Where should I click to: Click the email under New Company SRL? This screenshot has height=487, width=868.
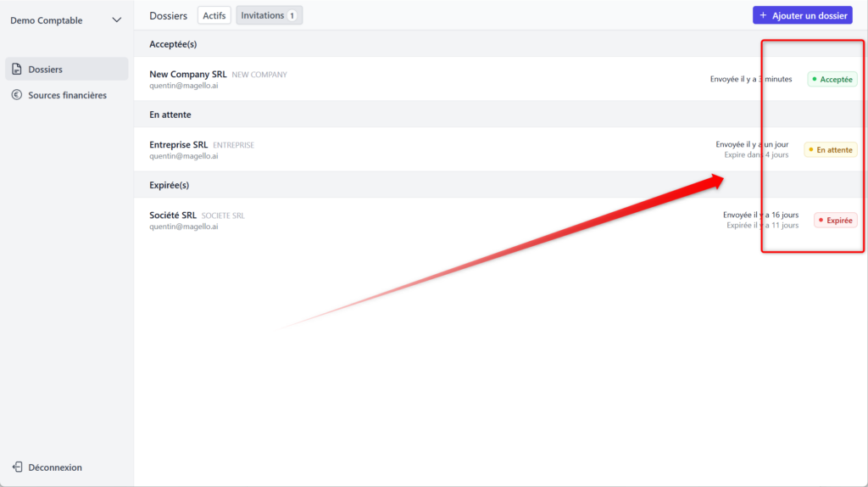[183, 86]
